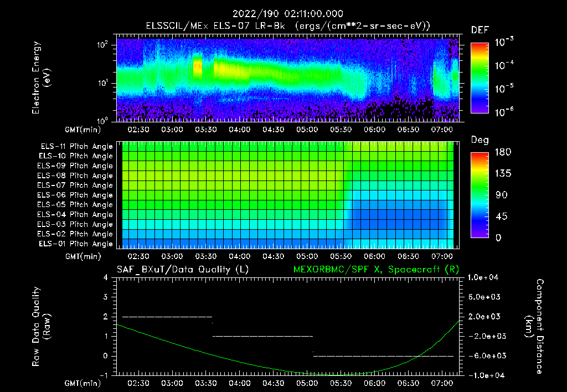Image resolution: width=567 pixels, height=392 pixels.
Task: Select the Electron Energy (eV) axis label
Action: pyautogui.click(x=41, y=78)
